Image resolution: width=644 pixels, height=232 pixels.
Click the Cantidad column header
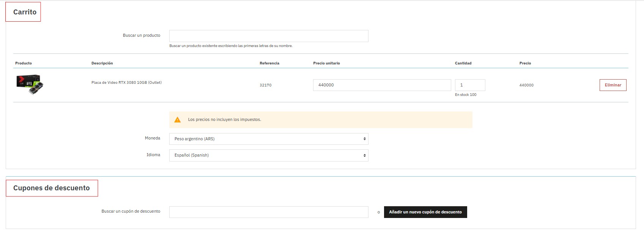pyautogui.click(x=463, y=63)
